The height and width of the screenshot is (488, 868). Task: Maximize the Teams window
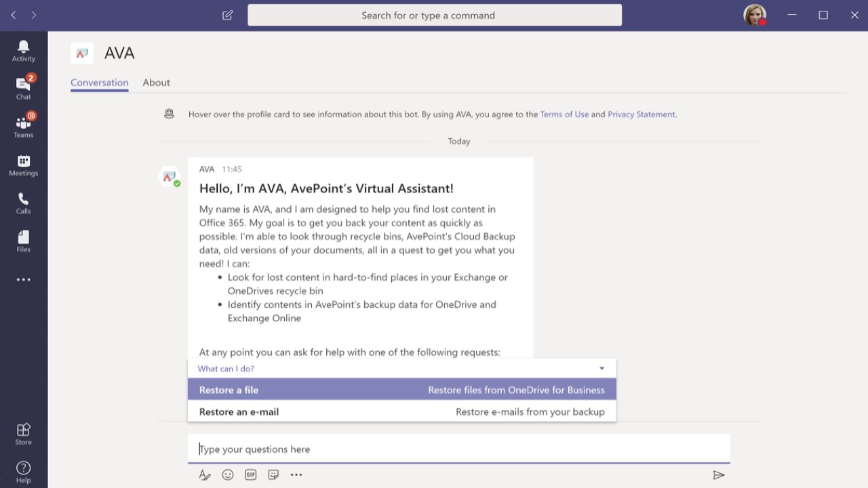click(823, 15)
